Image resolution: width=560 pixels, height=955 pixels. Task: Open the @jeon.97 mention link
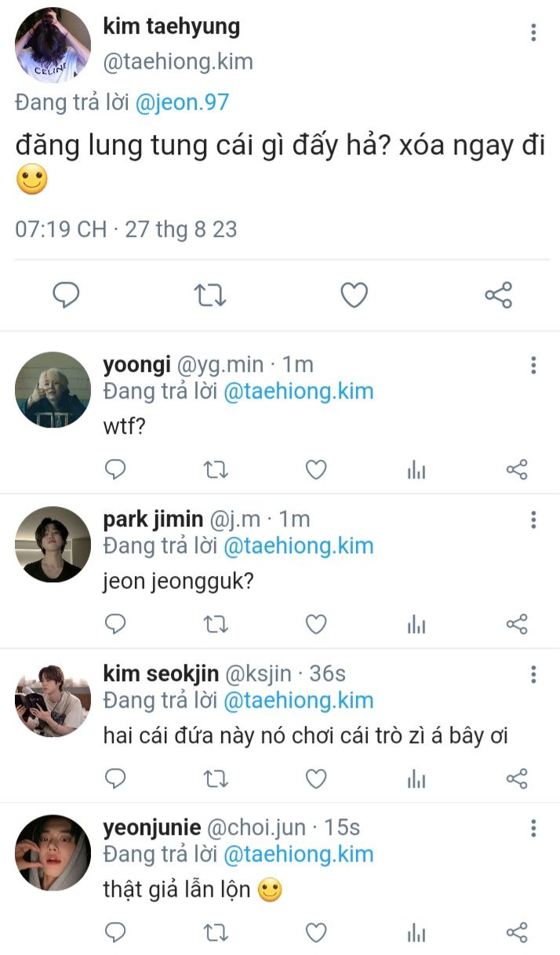pos(182,103)
